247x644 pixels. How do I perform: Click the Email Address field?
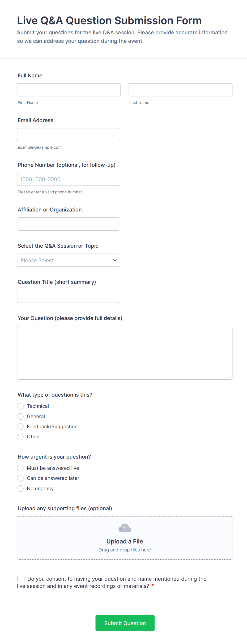pyautogui.click(x=69, y=135)
